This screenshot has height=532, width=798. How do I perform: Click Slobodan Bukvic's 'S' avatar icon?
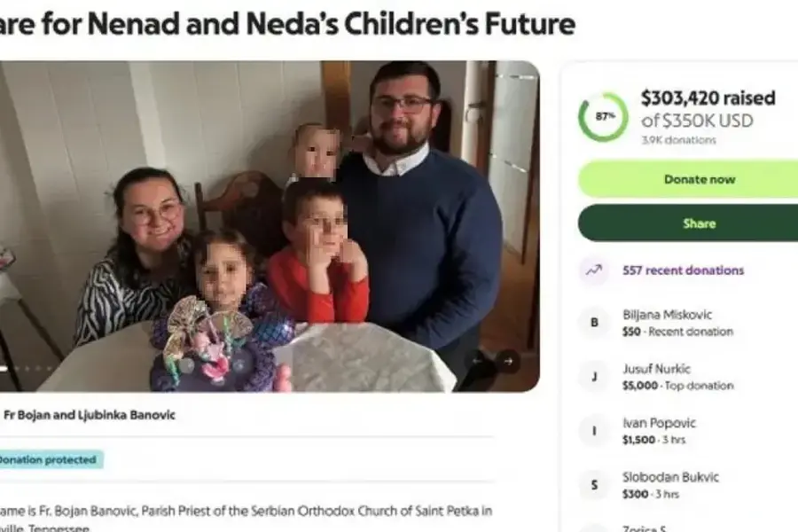593,485
